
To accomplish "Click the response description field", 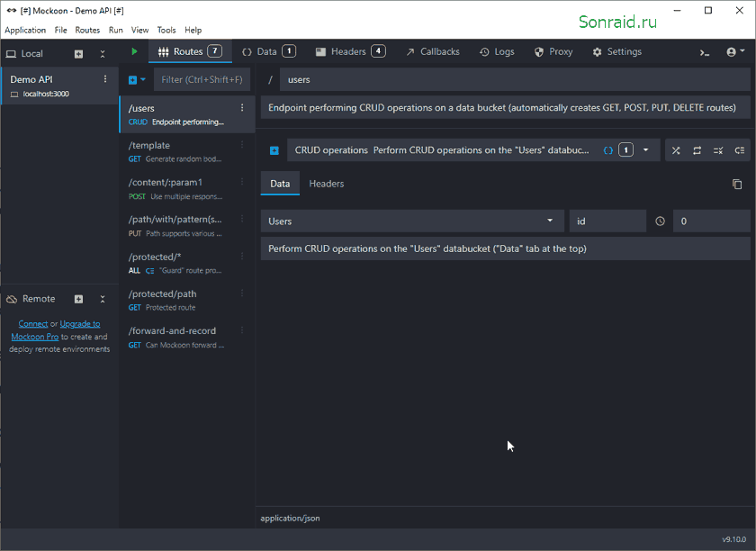I will (505, 248).
